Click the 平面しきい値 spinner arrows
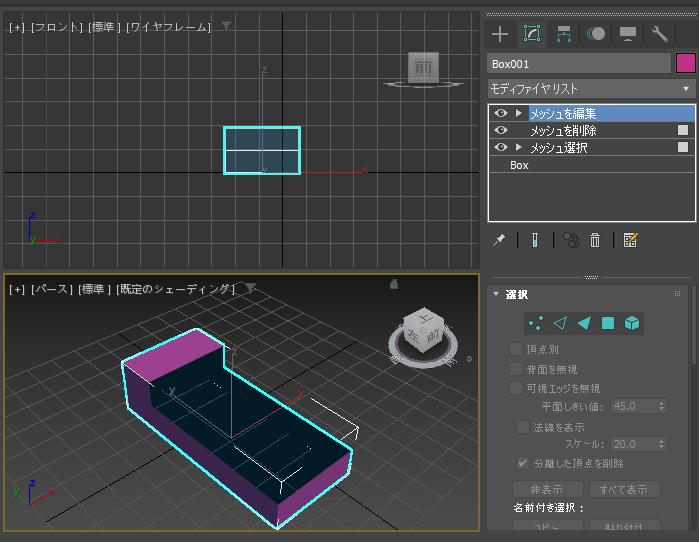 tap(662, 406)
